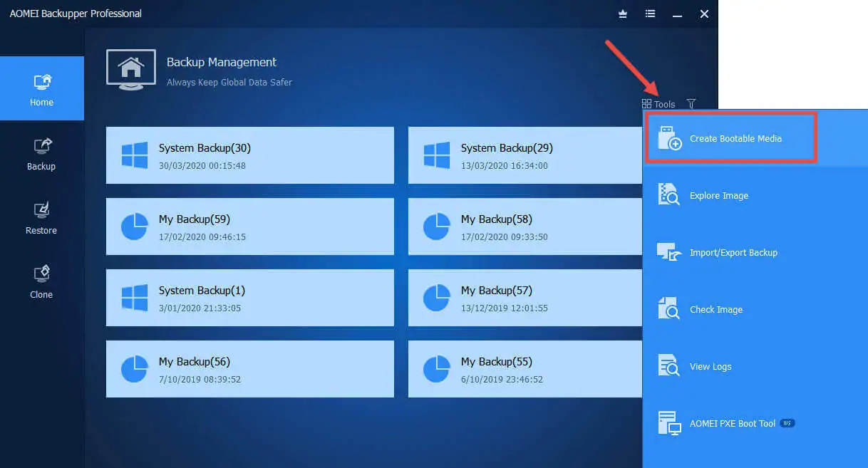
Task: Click the filter funnel icon beside Tools
Action: 691,104
